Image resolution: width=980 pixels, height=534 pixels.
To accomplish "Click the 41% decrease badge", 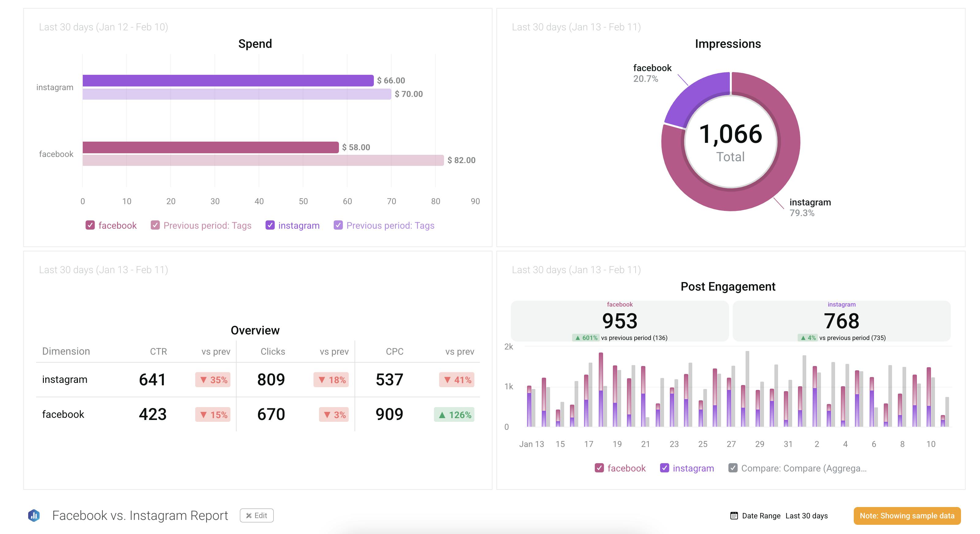I will click(x=457, y=380).
